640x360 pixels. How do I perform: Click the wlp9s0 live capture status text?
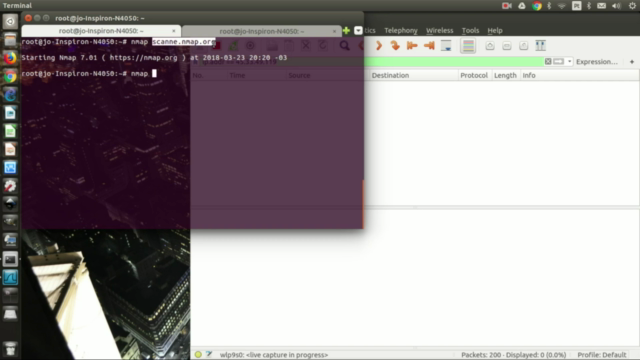[274, 355]
